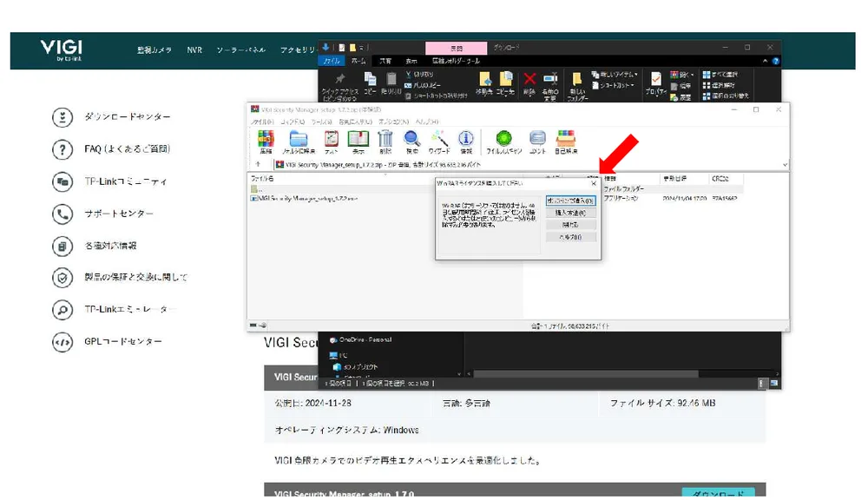Click Close (閉じる) button in WinRAR dialog
The width and height of the screenshot is (868, 500).
[571, 225]
